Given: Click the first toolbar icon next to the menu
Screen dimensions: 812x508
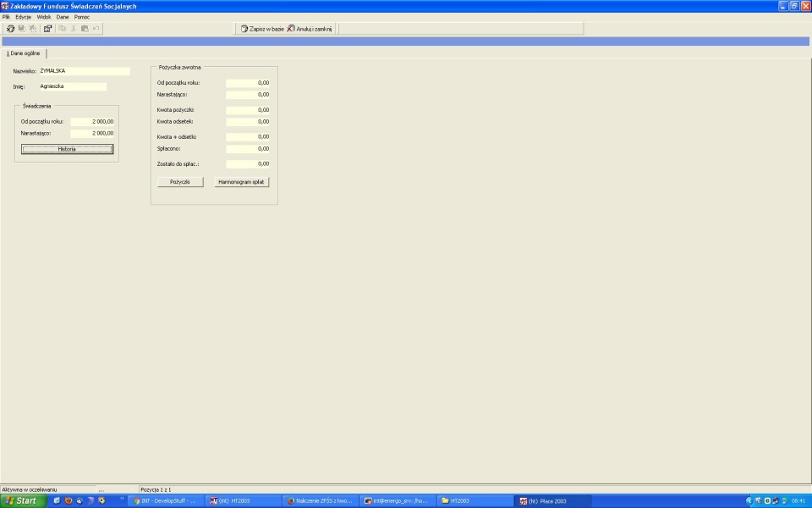Looking at the screenshot, I should (10, 29).
